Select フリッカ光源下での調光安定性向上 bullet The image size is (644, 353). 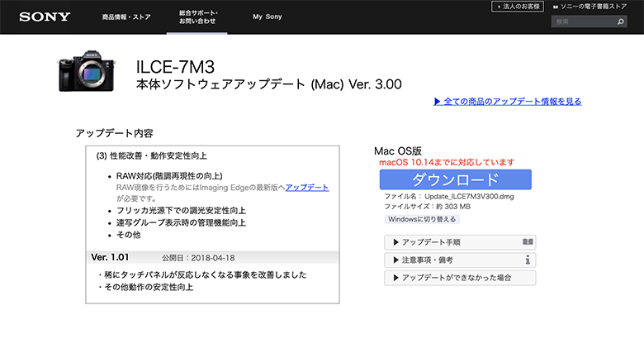point(181,211)
